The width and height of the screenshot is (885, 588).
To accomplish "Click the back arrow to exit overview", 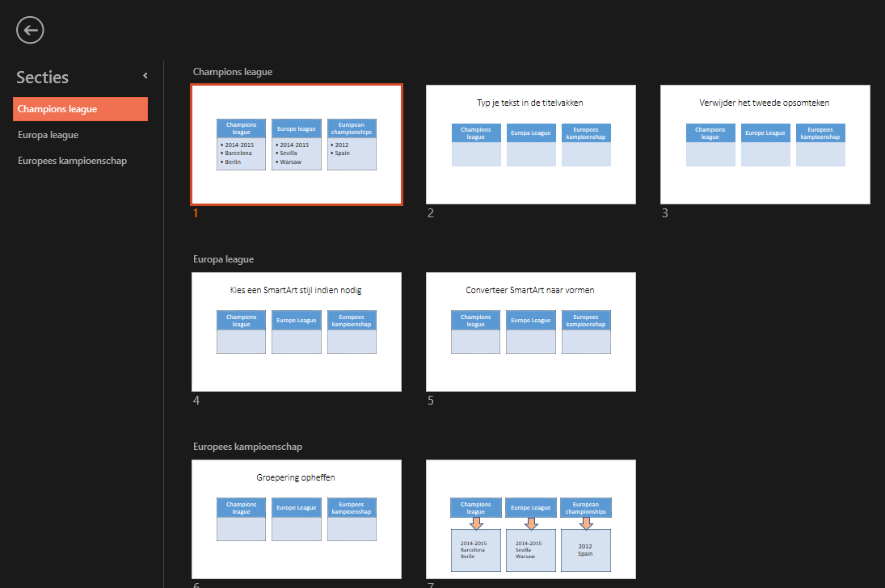I will coord(30,30).
